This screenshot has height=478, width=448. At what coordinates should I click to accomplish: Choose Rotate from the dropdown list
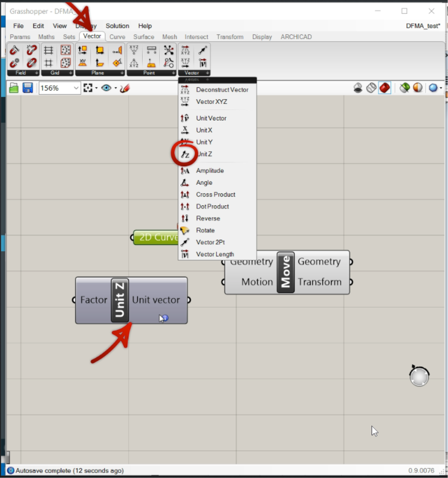point(217,230)
